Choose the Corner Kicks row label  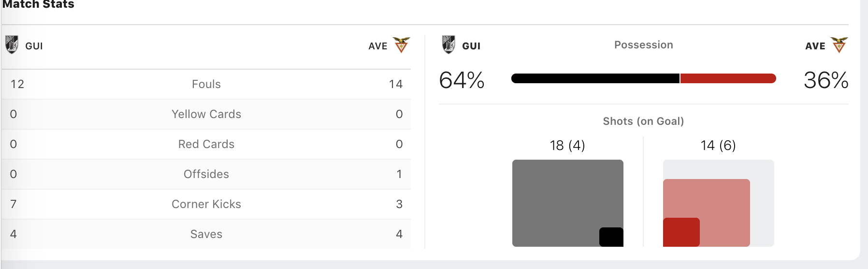click(206, 204)
